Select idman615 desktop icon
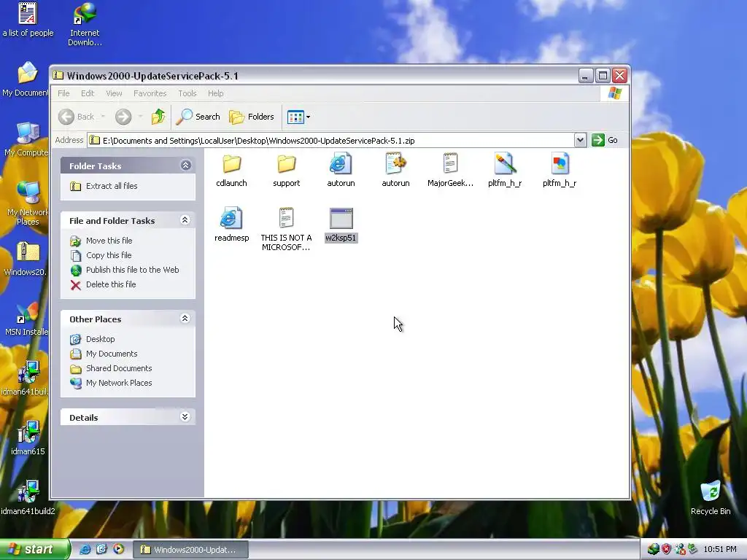This screenshot has height=560, width=747. 28,438
